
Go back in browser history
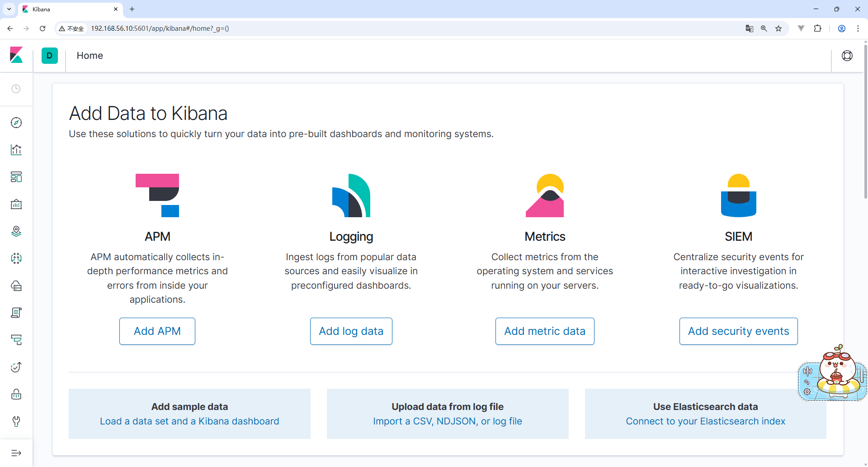click(10, 29)
